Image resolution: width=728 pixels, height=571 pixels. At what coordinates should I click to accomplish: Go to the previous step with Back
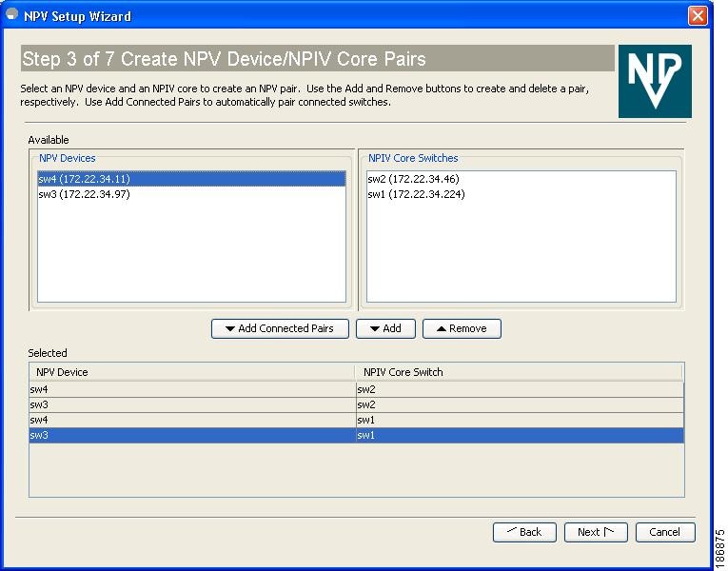pyautogui.click(x=524, y=532)
